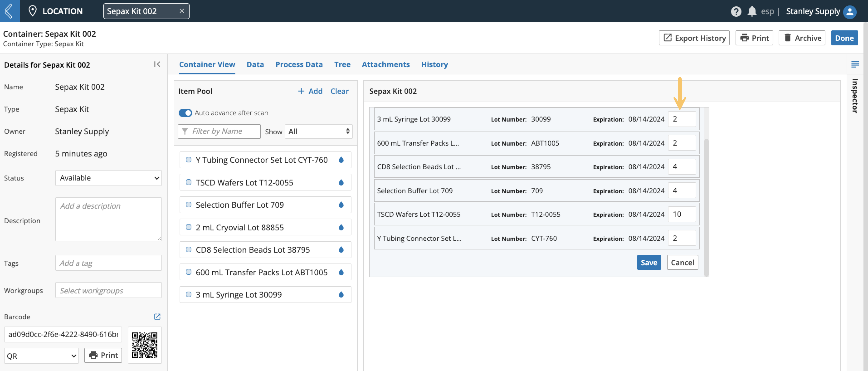868x371 pixels.
Task: Select radio for Selection Buffer Lot 709
Action: [189, 205]
